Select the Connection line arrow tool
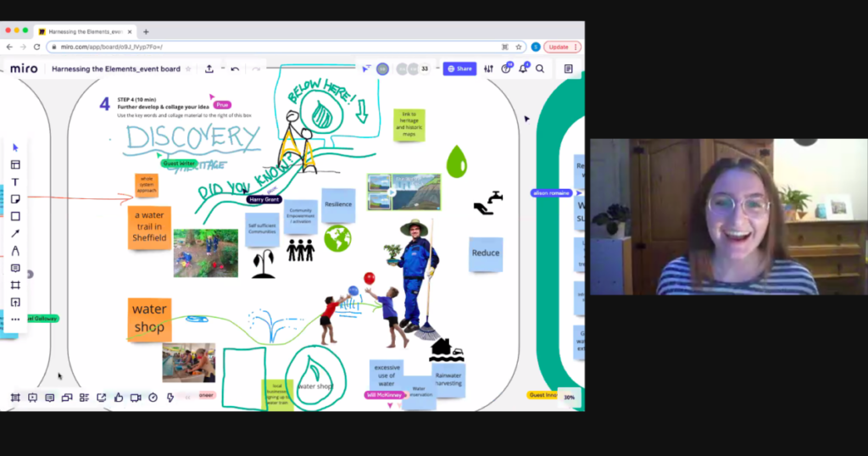 (15, 234)
